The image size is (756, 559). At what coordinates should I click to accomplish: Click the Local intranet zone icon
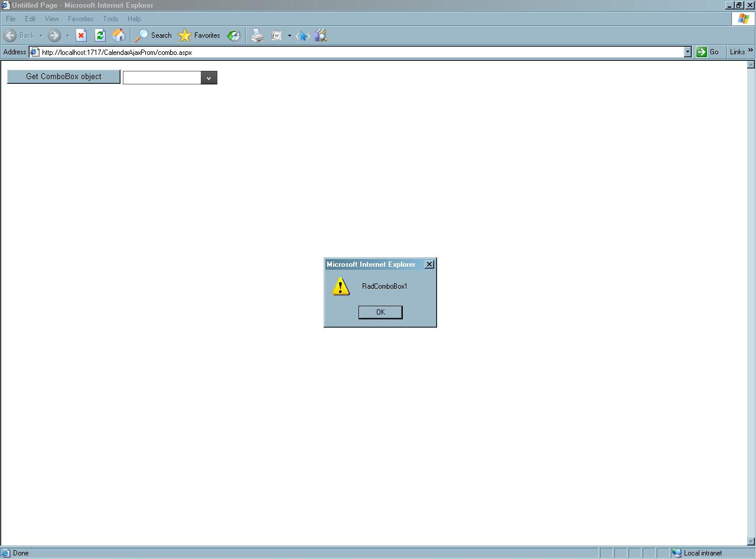pyautogui.click(x=677, y=553)
